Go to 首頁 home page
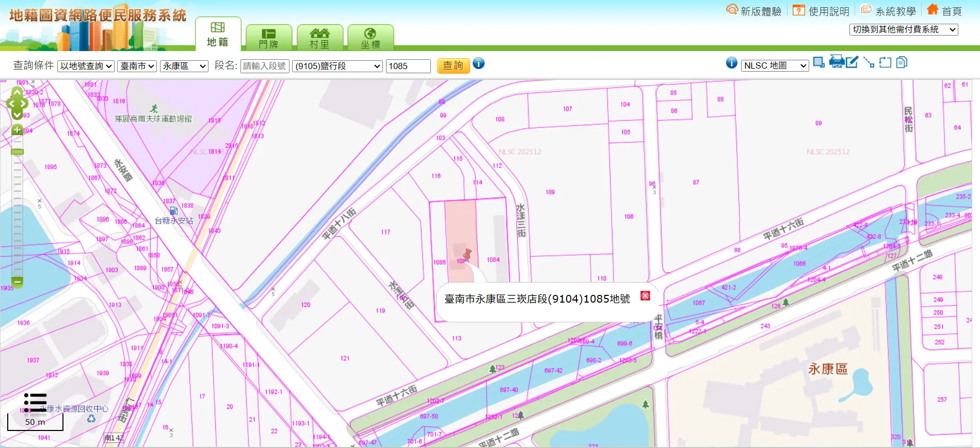The width and height of the screenshot is (980, 448). click(952, 11)
